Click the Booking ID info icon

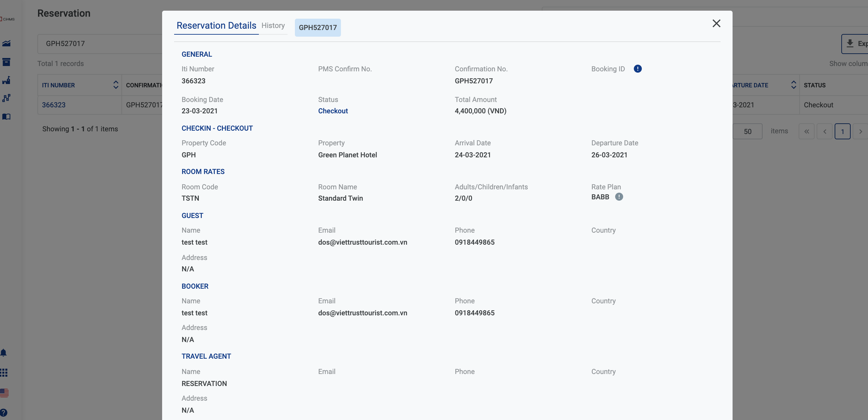tap(637, 69)
